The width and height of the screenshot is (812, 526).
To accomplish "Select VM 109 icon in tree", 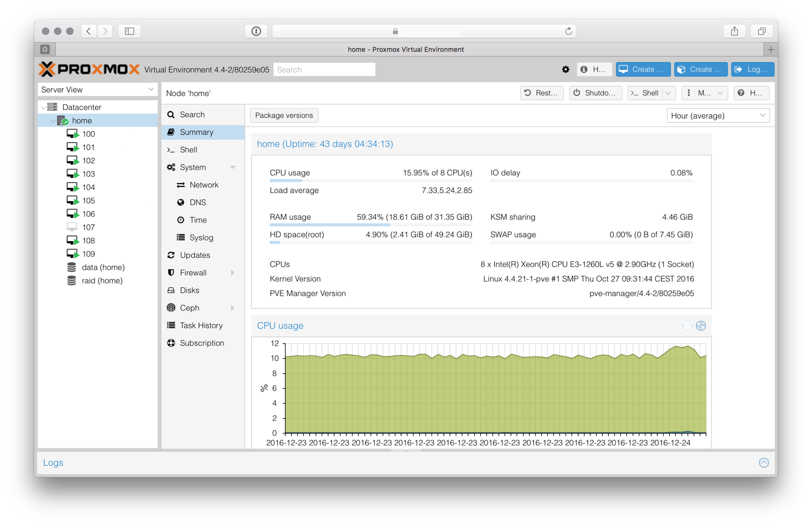I will tap(73, 254).
